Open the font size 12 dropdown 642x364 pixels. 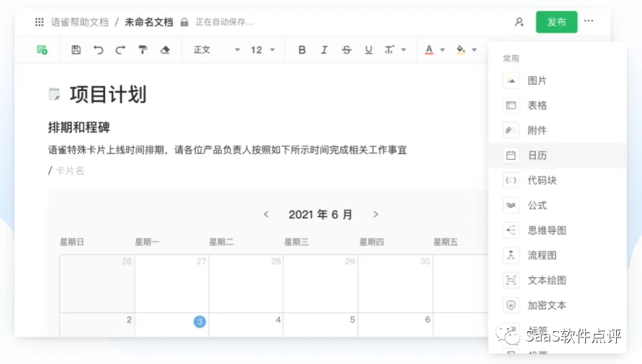tap(263, 50)
